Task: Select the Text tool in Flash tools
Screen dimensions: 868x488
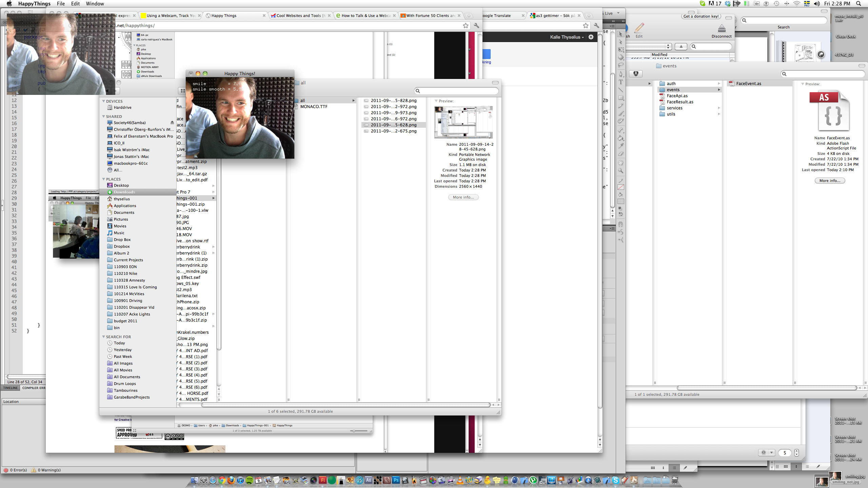Action: 620,82
